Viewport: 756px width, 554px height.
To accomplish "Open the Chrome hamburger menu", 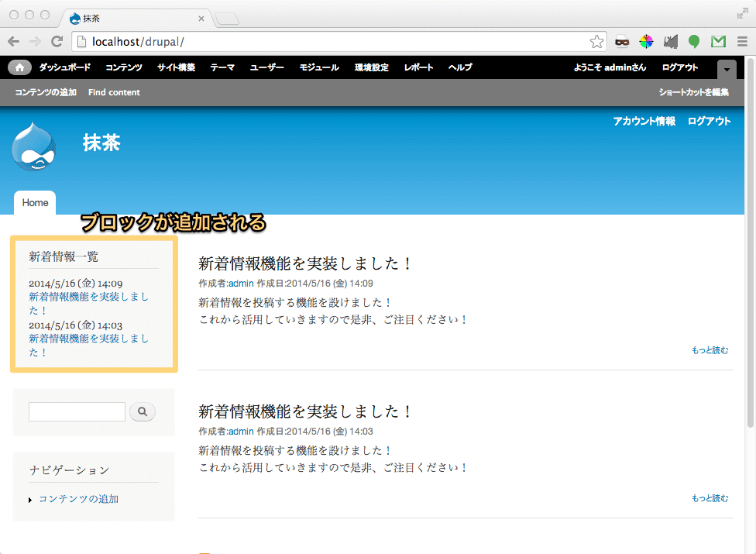I will (743, 42).
